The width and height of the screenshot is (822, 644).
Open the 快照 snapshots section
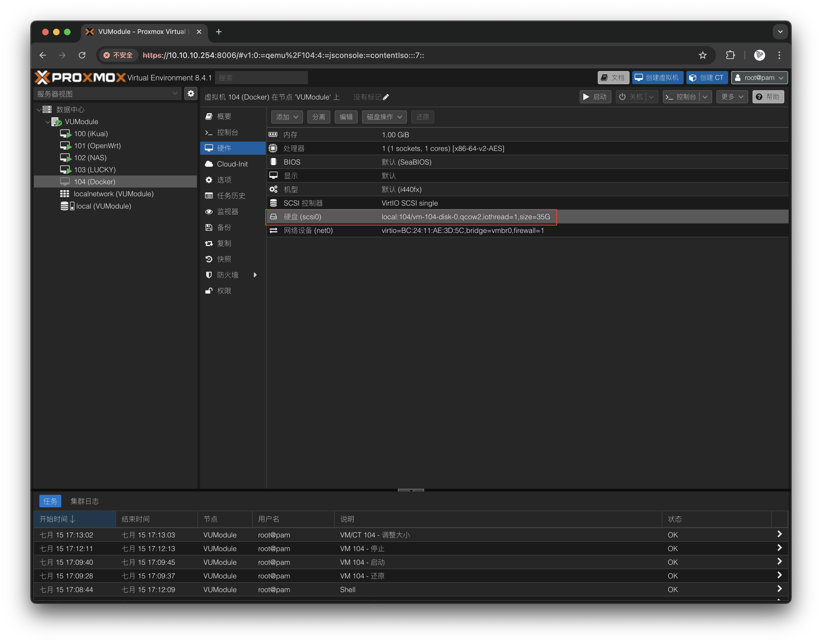(x=224, y=259)
